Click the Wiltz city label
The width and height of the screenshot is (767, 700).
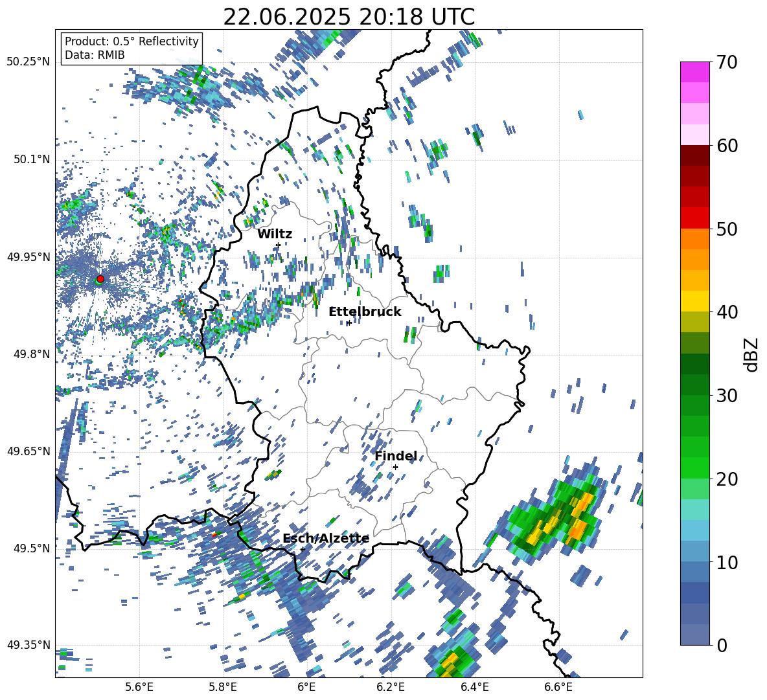275,234
